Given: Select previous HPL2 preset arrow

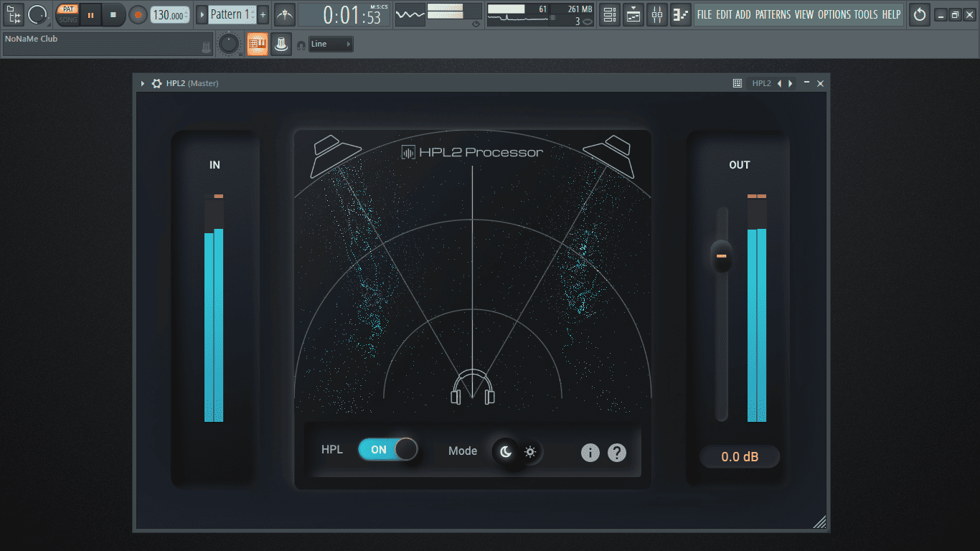Looking at the screenshot, I should click(781, 83).
